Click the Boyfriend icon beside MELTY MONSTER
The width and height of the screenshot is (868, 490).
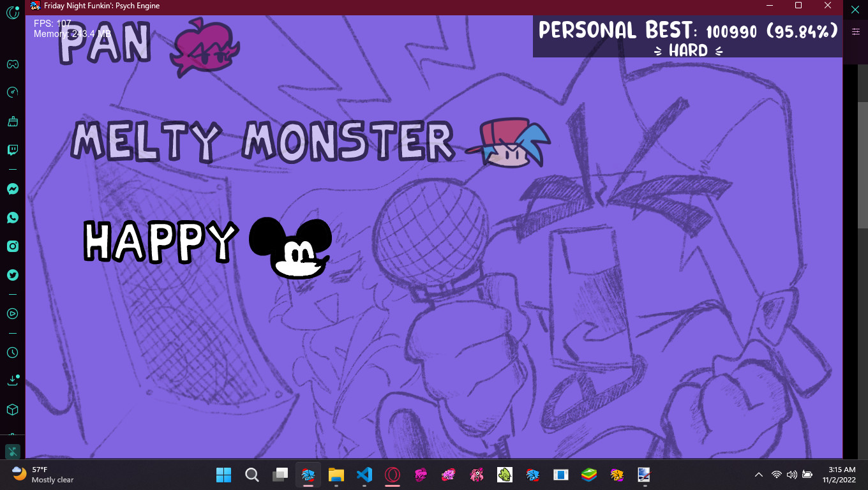(508, 143)
